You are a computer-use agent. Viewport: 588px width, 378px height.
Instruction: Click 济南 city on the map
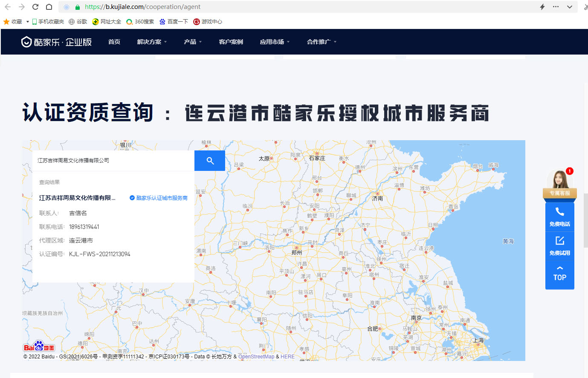377,198
